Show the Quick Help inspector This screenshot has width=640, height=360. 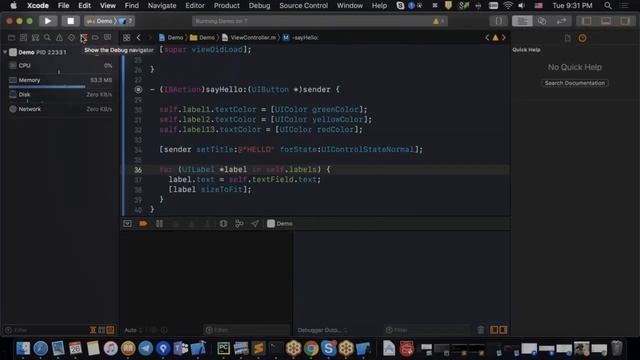pos(582,38)
